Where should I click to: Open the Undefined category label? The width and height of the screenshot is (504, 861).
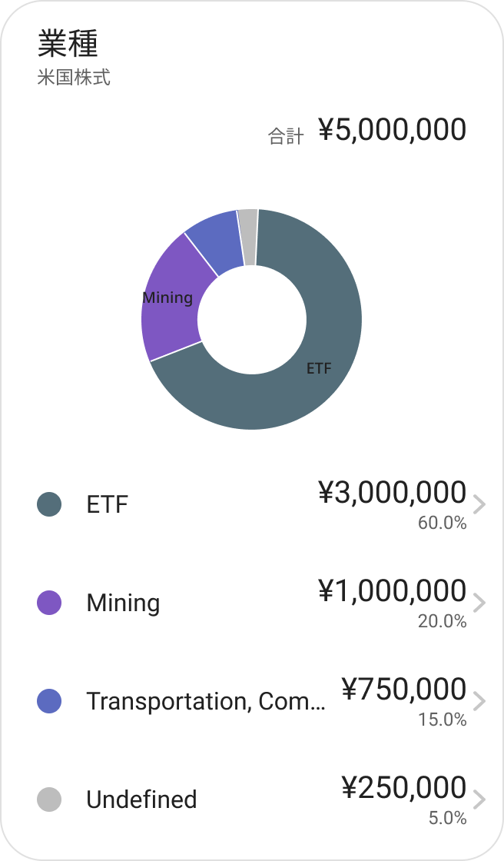pyautogui.click(x=141, y=799)
